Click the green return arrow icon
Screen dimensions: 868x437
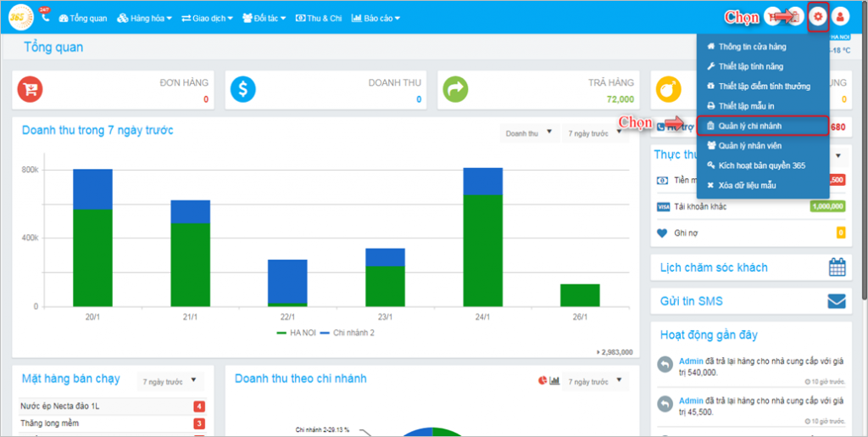coord(456,89)
